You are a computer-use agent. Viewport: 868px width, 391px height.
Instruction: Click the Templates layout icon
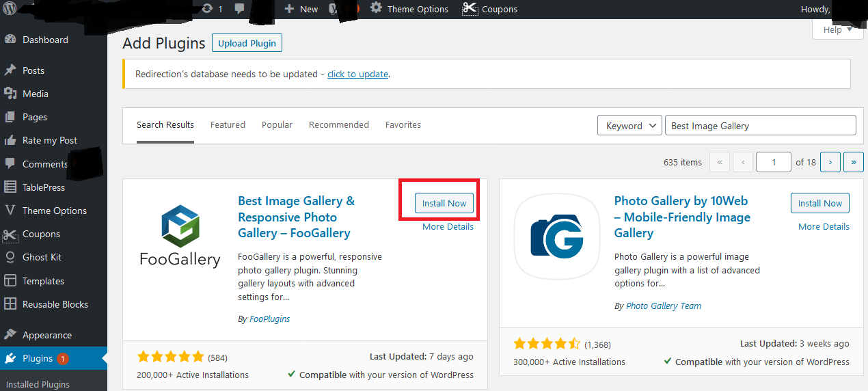coord(10,281)
